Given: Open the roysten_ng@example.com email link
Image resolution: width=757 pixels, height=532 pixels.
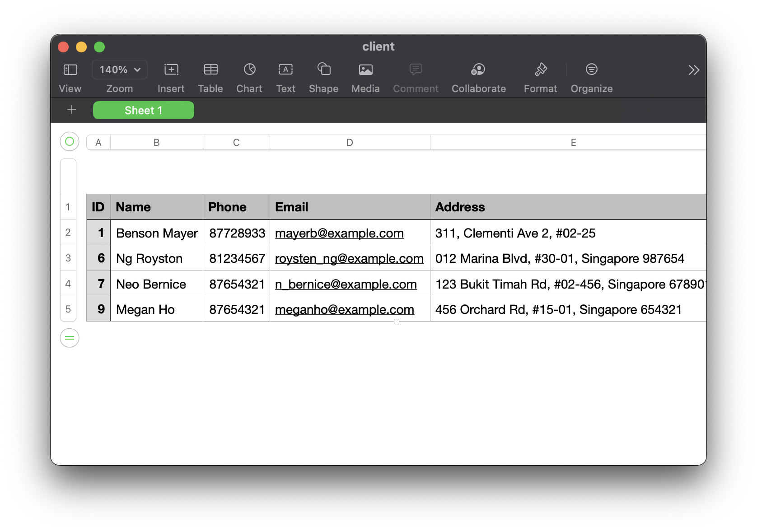Looking at the screenshot, I should pyautogui.click(x=349, y=258).
